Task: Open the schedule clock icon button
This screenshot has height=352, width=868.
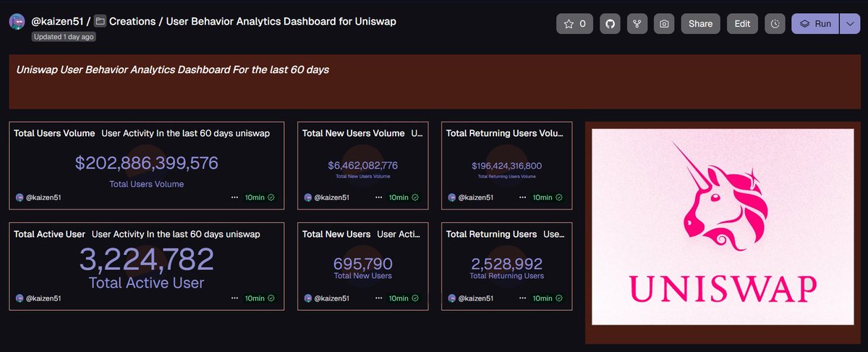Action: click(775, 24)
